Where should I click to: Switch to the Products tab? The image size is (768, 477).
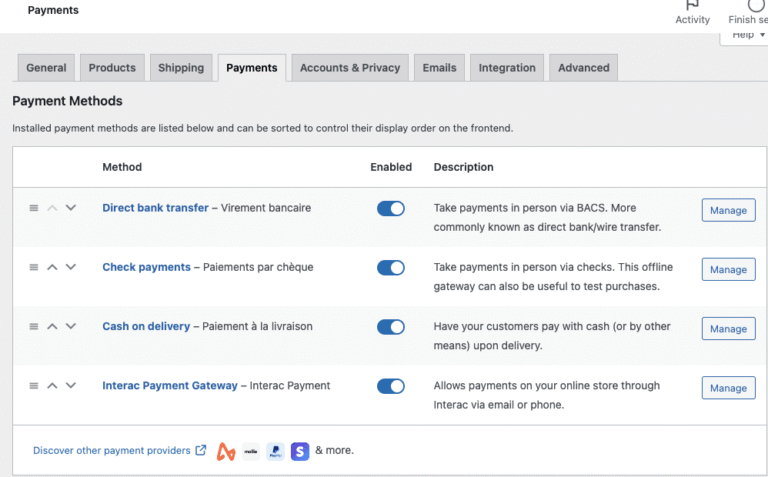pyautogui.click(x=112, y=68)
